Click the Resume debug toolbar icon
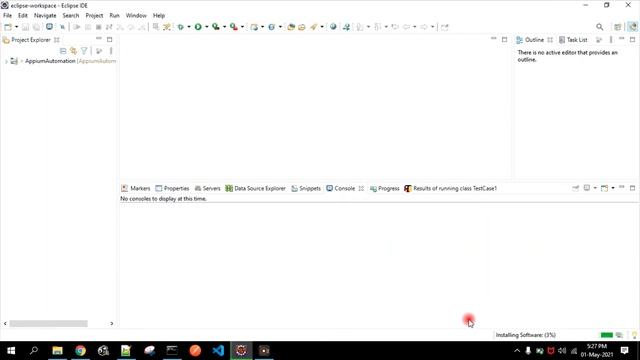 tap(77, 27)
